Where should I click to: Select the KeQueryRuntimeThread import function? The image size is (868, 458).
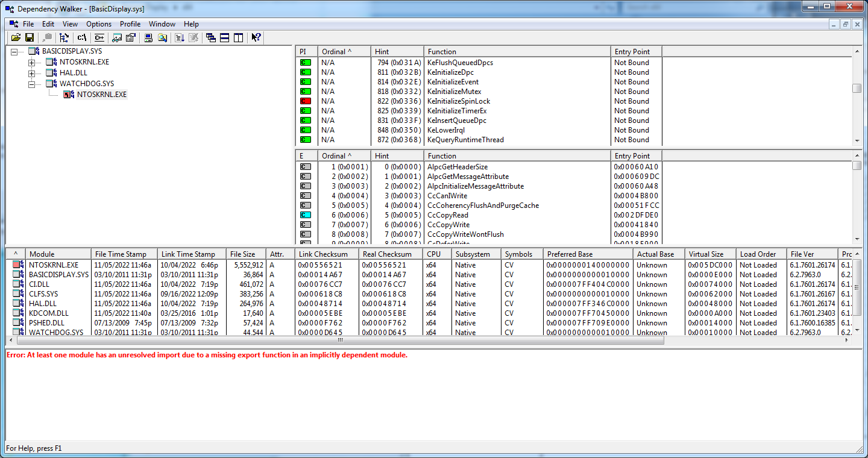pos(465,140)
